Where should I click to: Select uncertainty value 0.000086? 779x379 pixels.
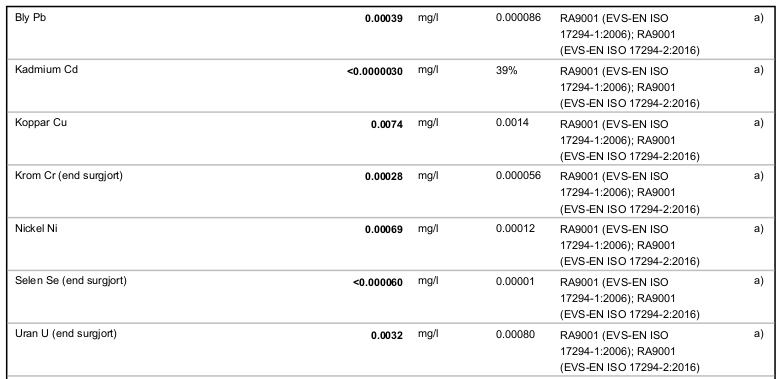[x=518, y=18]
